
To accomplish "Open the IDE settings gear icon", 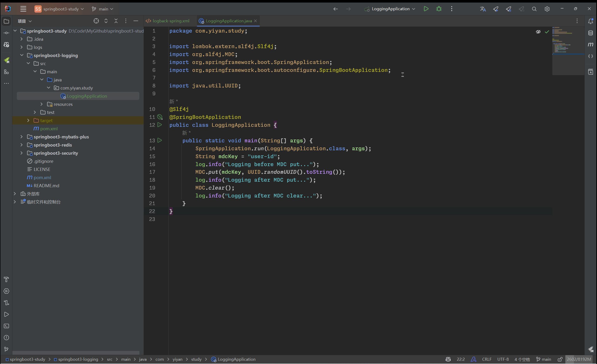I will (547, 9).
